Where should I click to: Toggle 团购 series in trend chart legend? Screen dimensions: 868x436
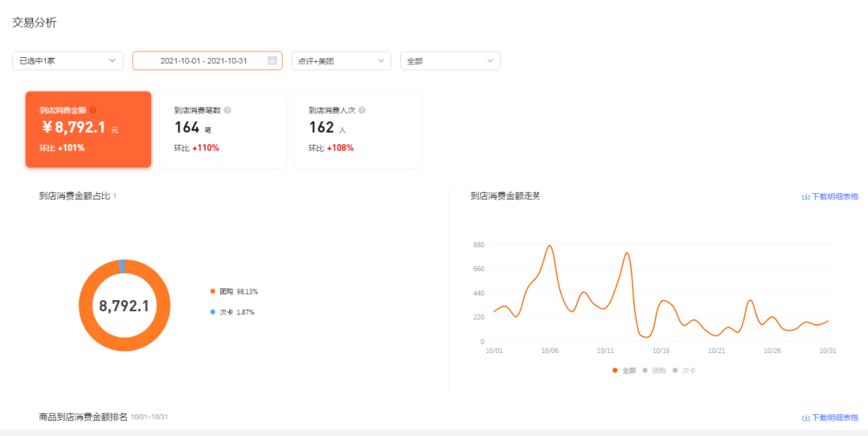click(x=654, y=371)
